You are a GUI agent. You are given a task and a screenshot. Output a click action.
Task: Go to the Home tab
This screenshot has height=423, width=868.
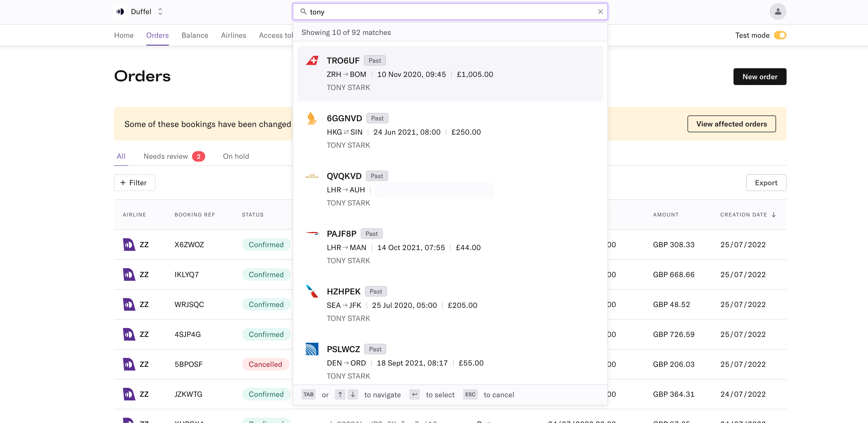124,35
